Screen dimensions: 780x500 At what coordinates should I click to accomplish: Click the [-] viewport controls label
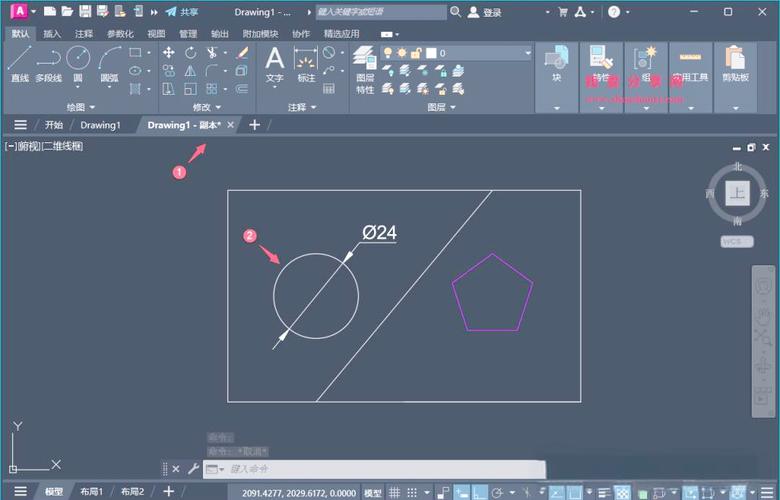click(x=10, y=146)
